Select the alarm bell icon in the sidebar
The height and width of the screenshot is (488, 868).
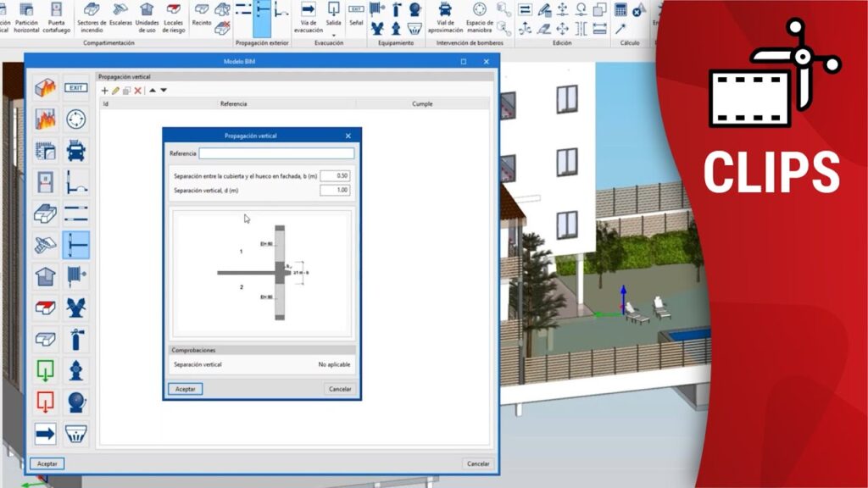point(76,402)
